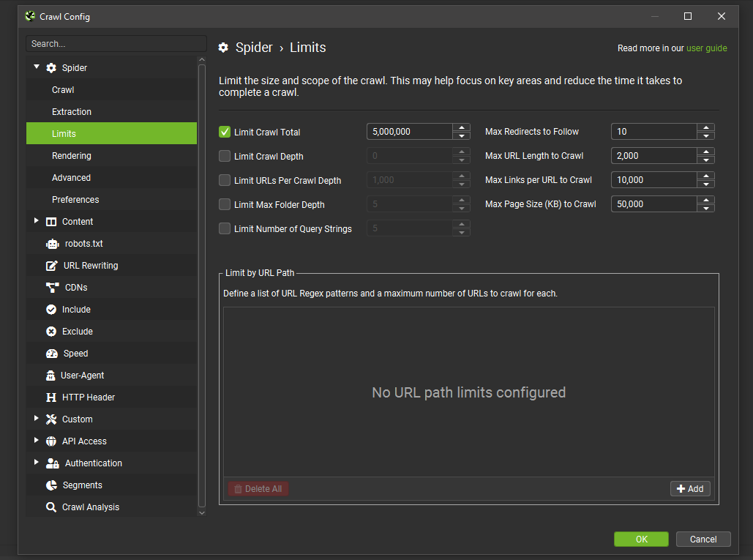Image resolution: width=753 pixels, height=560 pixels.
Task: Click the Content columns icon
Action: pyautogui.click(x=51, y=221)
